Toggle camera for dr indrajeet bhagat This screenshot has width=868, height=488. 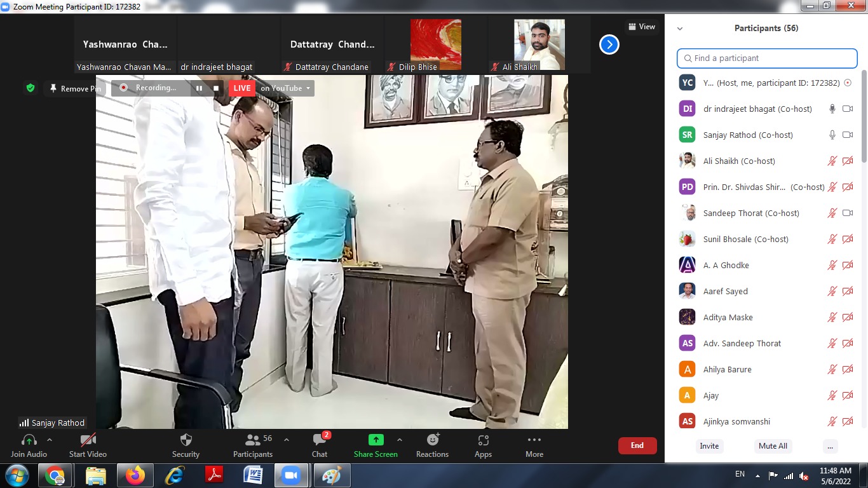[848, 109]
